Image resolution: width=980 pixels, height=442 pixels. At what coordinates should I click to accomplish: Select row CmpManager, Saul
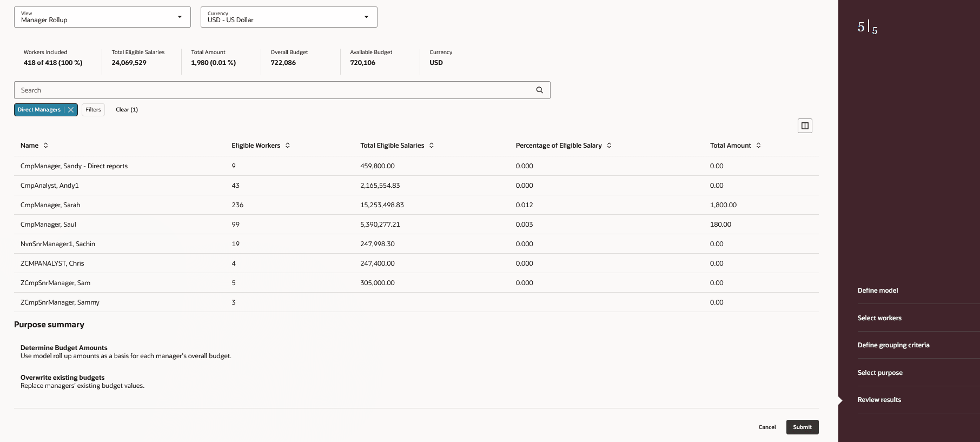416,225
